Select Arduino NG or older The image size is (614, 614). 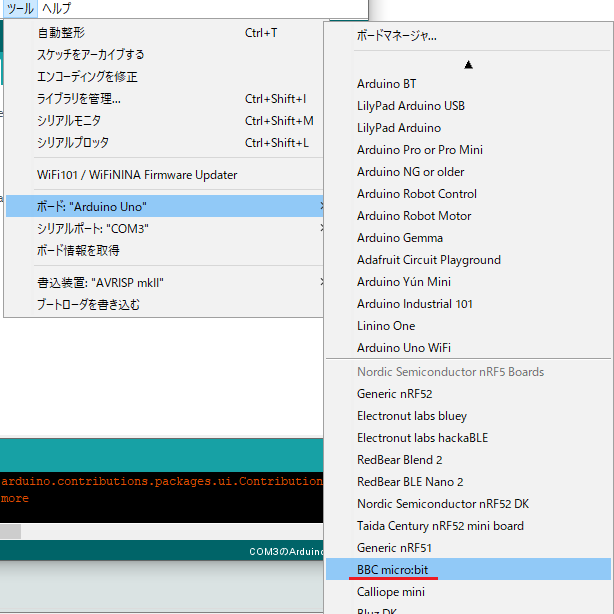(x=468, y=172)
